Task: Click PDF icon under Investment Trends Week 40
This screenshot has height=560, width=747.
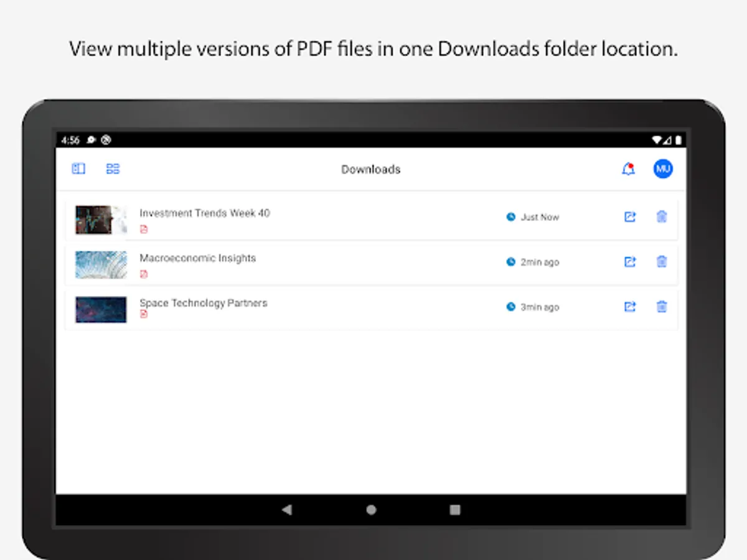Action: pyautogui.click(x=144, y=229)
